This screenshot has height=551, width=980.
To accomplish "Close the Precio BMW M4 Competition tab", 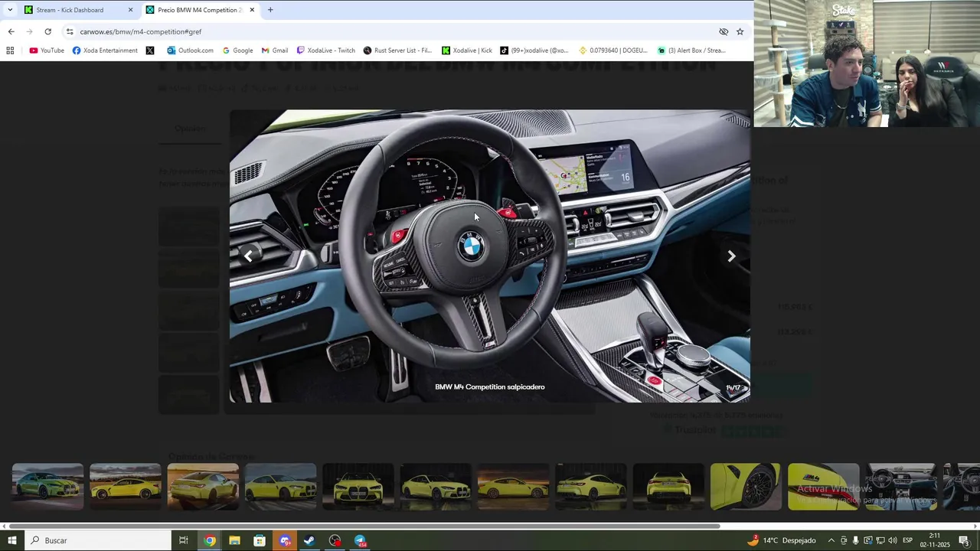I will (252, 10).
